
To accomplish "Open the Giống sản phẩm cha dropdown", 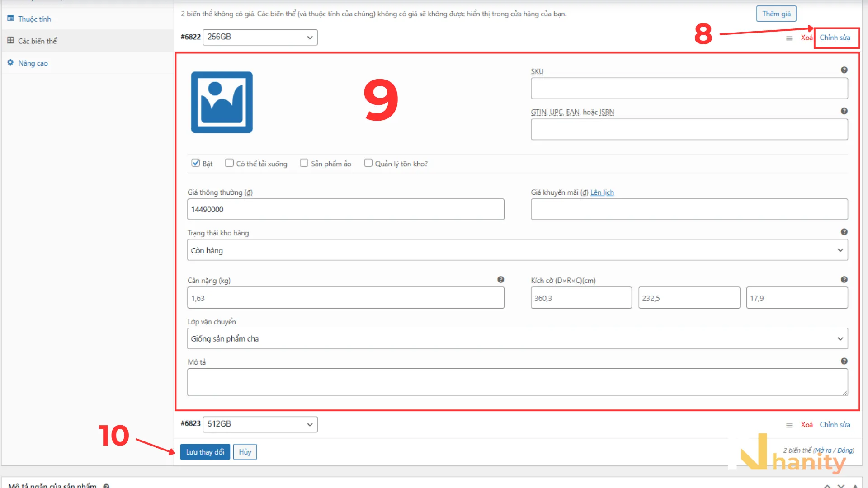I will [x=518, y=338].
